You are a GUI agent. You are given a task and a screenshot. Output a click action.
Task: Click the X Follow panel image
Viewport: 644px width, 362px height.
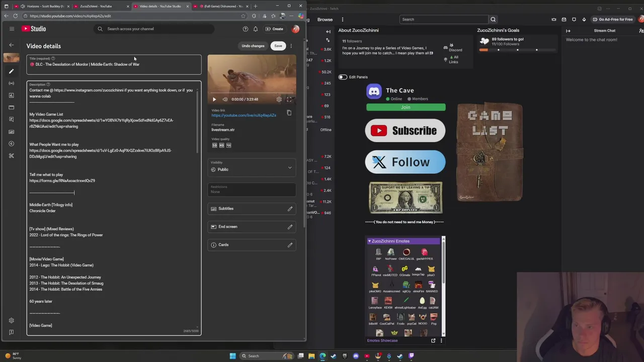[405, 162]
